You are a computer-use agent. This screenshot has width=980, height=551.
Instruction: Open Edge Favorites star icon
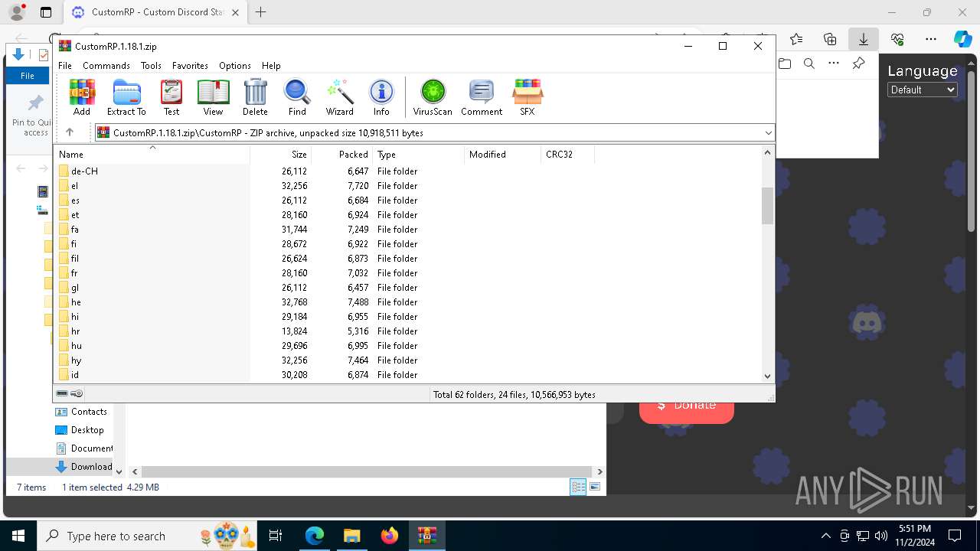click(x=796, y=39)
